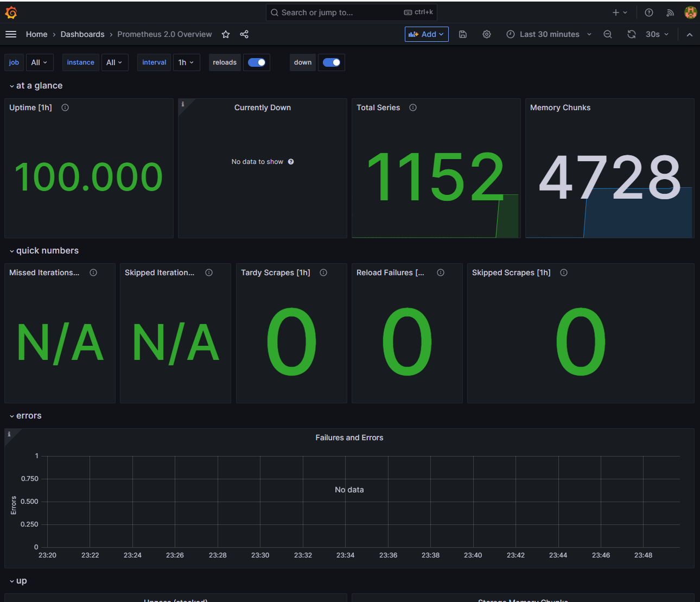Screen dimensions: 700x602
Task: Click the Memory Chunks value 4728
Action: point(610,177)
